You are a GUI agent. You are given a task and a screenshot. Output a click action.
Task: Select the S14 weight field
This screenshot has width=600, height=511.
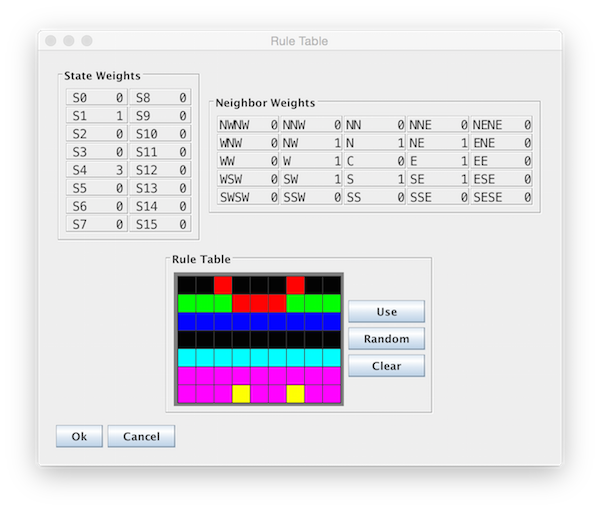pos(160,206)
